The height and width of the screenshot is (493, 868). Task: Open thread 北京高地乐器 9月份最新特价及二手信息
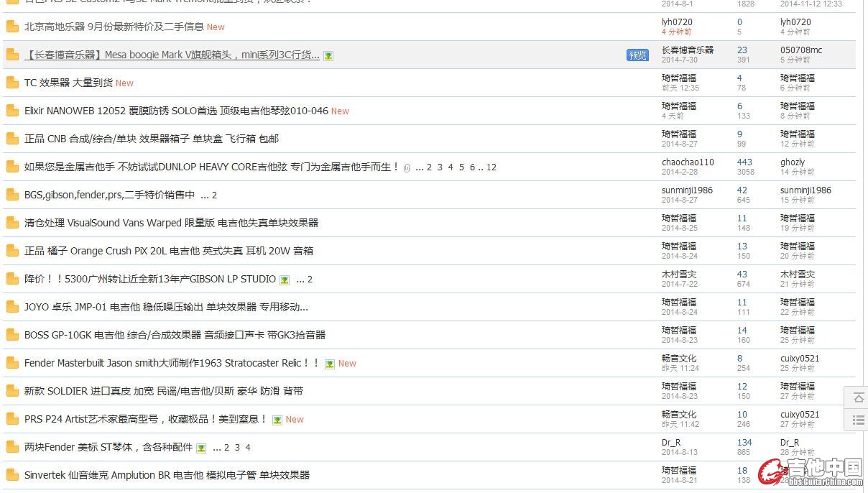click(x=114, y=27)
